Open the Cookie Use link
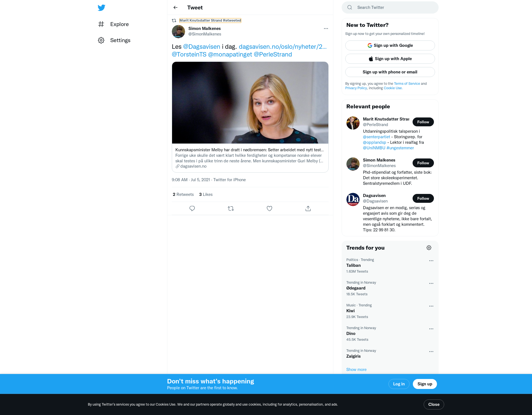 (x=393, y=88)
